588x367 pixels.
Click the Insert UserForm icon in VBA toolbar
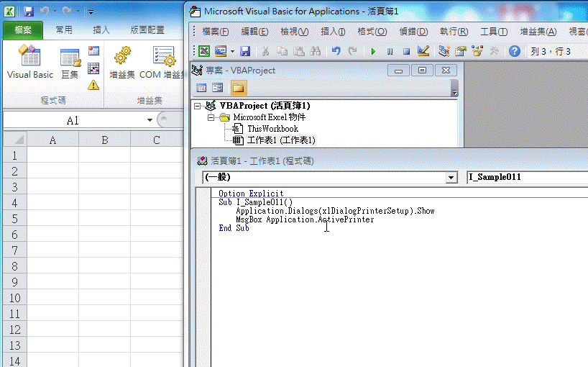point(221,51)
